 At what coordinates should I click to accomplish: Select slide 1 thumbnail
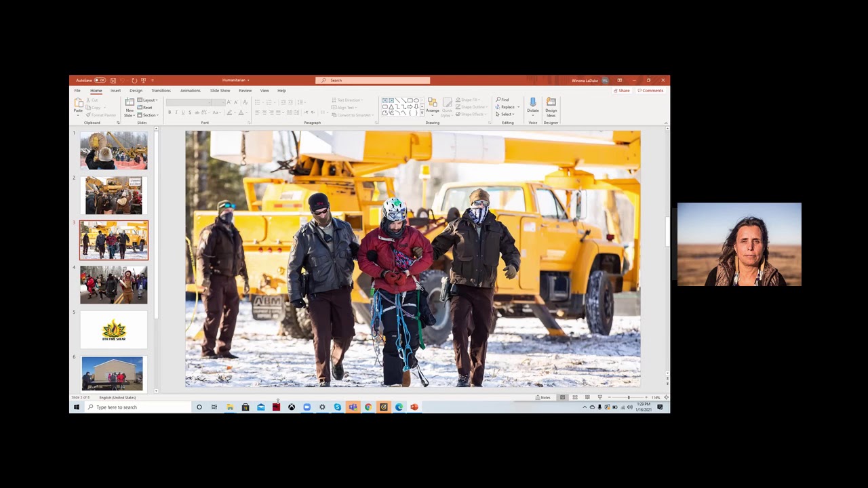coord(113,150)
